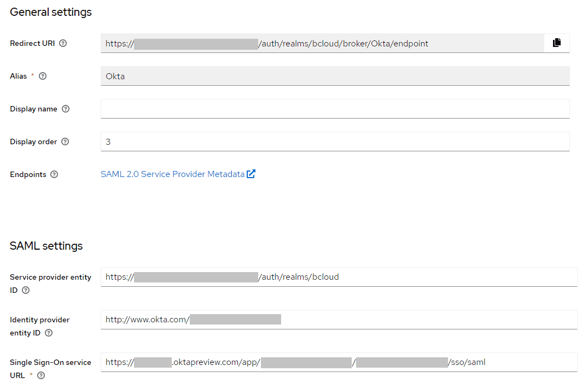
Task: Open Identity provider entity ID help icon
Action: coord(49,333)
